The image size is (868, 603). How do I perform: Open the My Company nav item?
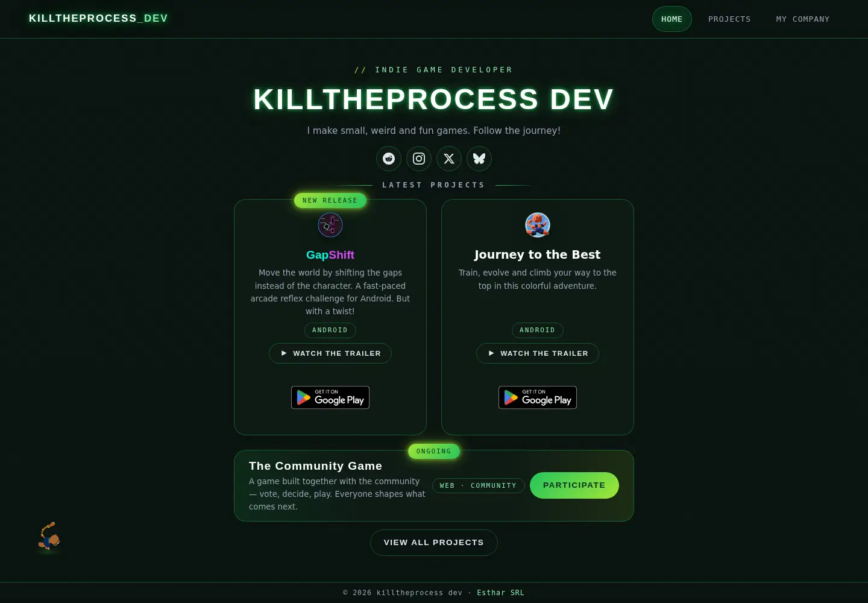803,19
